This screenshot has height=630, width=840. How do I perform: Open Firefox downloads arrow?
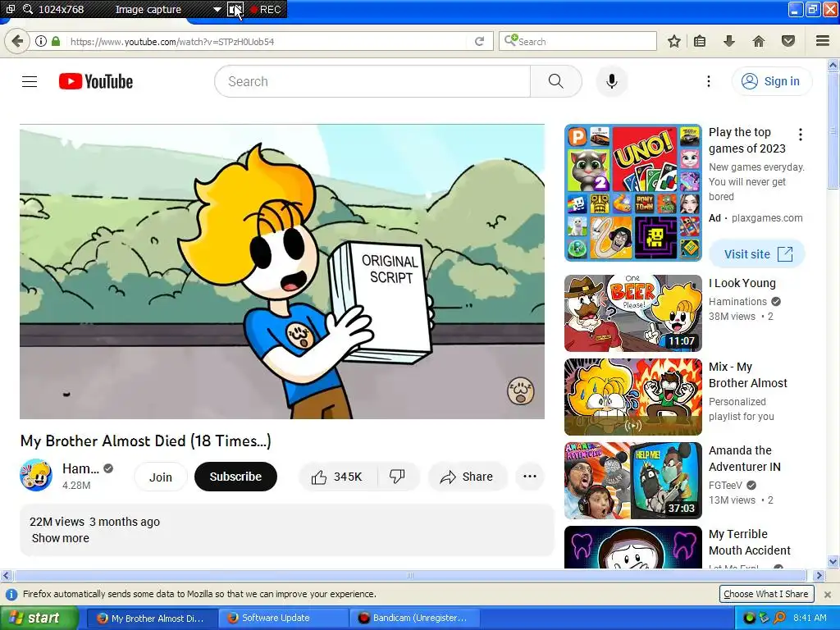pyautogui.click(x=729, y=41)
